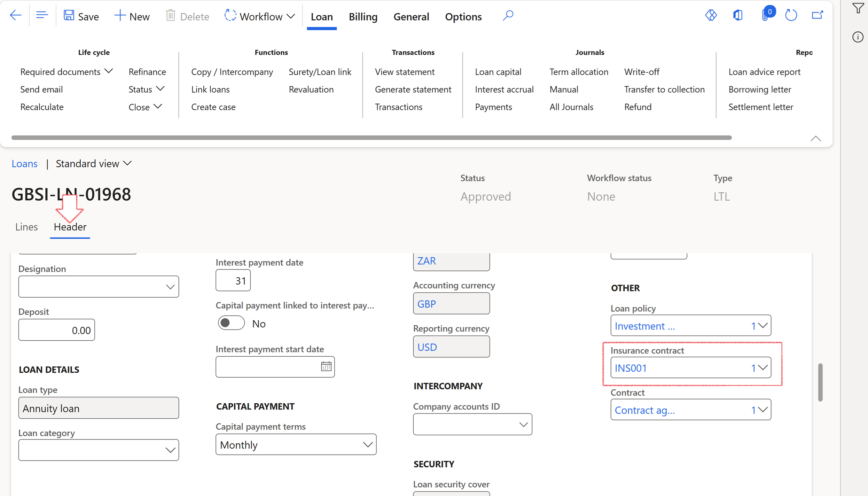868x496 pixels.
Task: Click the ribbon horizontal scrollbar
Action: (371, 138)
